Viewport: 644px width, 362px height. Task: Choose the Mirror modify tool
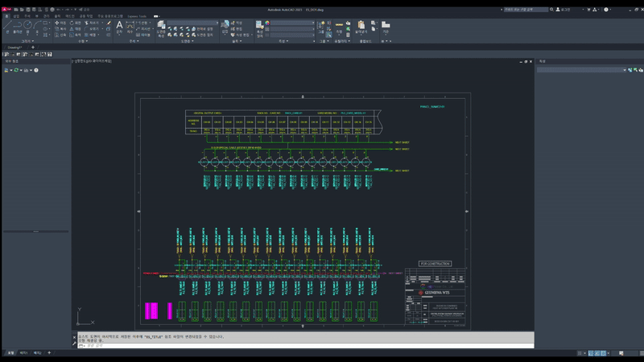75,29
